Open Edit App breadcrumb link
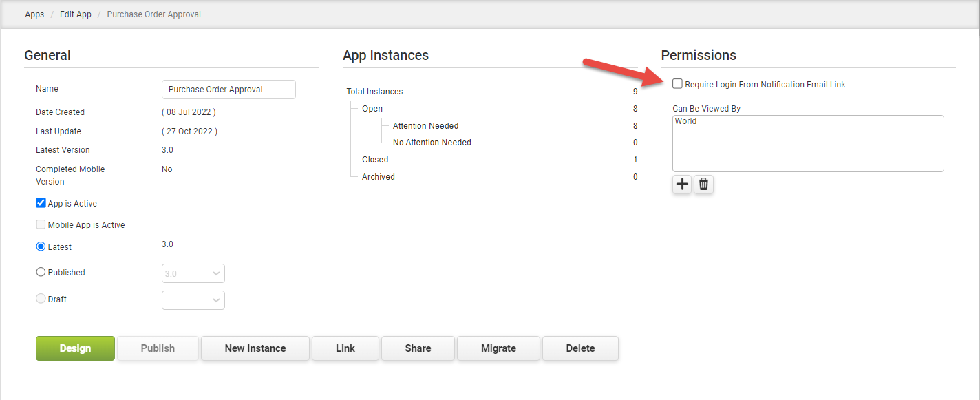Image resolution: width=980 pixels, height=400 pixels. point(76,14)
